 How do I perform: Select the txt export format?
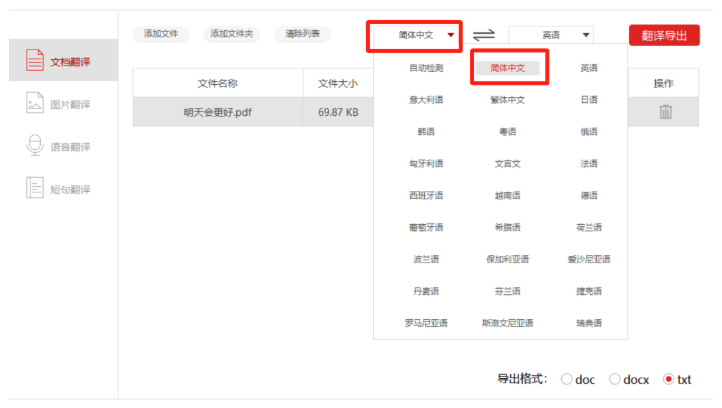coord(669,379)
